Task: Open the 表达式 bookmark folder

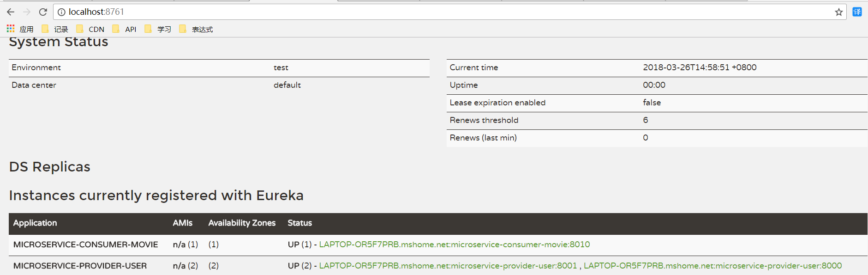Action: [196, 29]
